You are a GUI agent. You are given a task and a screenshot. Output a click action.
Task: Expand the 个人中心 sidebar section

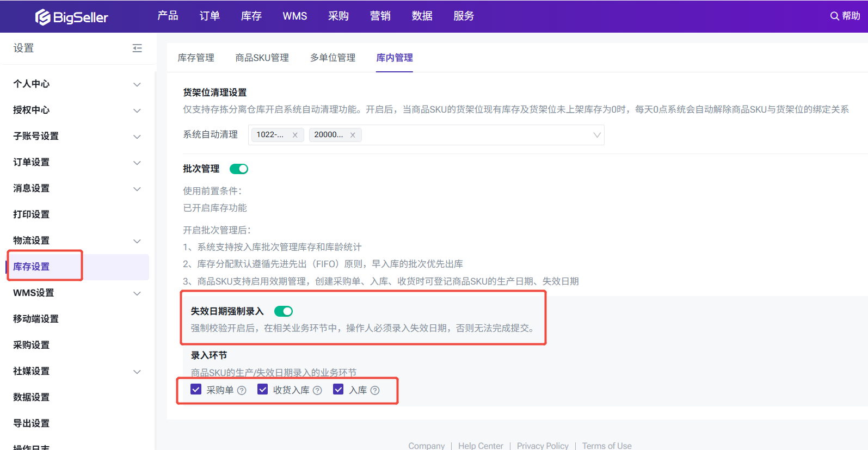pos(137,84)
